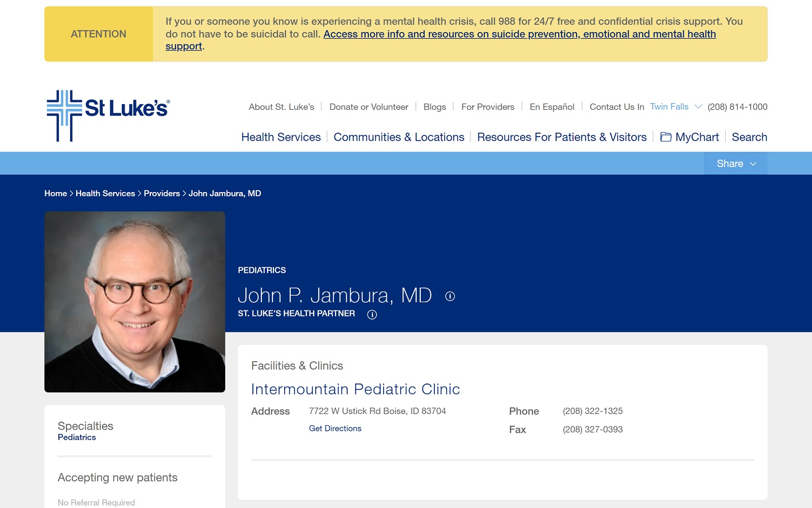
Task: Click the Contact Us In link
Action: pyautogui.click(x=617, y=107)
